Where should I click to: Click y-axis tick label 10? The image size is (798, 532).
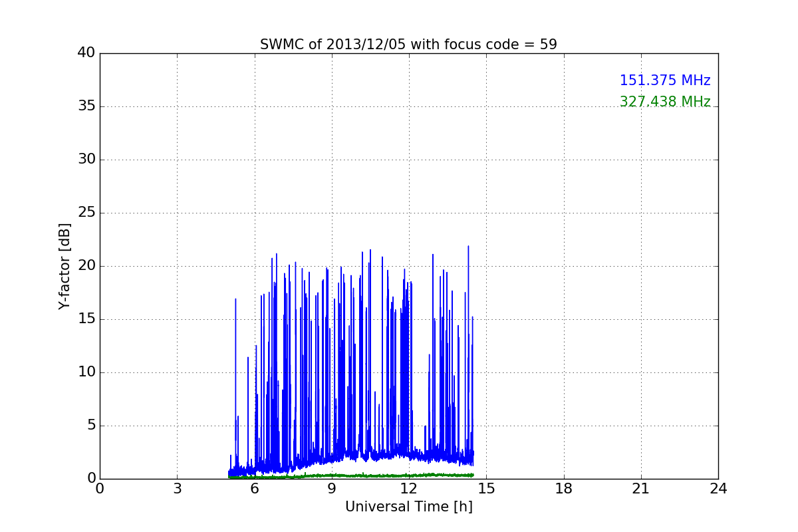tap(86, 372)
